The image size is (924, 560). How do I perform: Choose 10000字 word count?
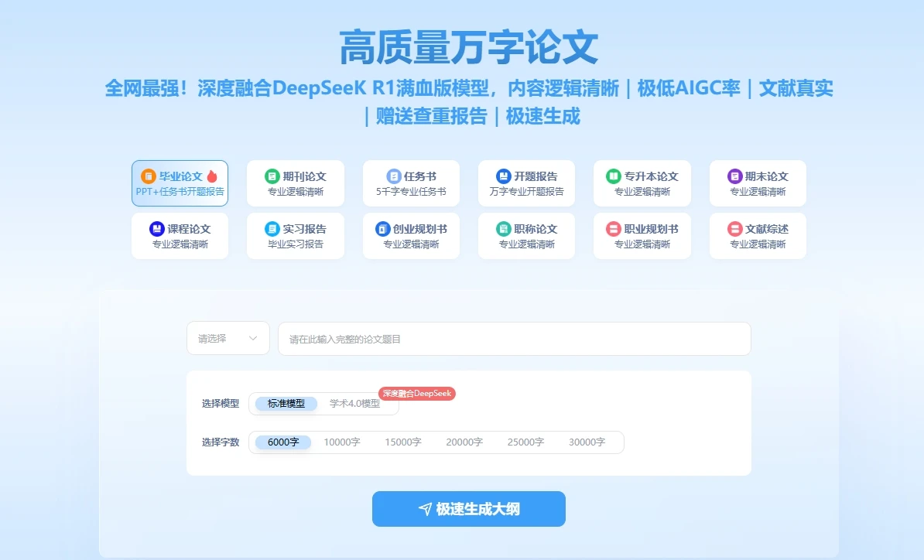pyautogui.click(x=342, y=442)
